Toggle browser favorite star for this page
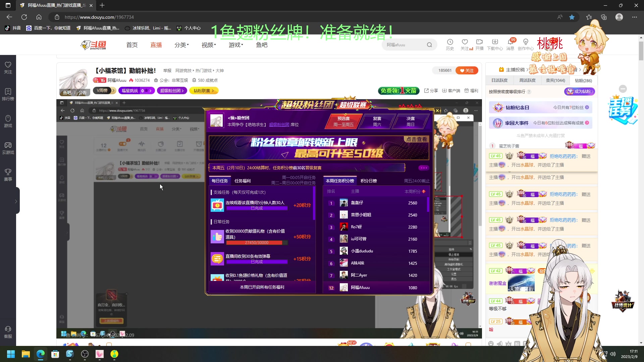644x362 pixels. click(572, 17)
